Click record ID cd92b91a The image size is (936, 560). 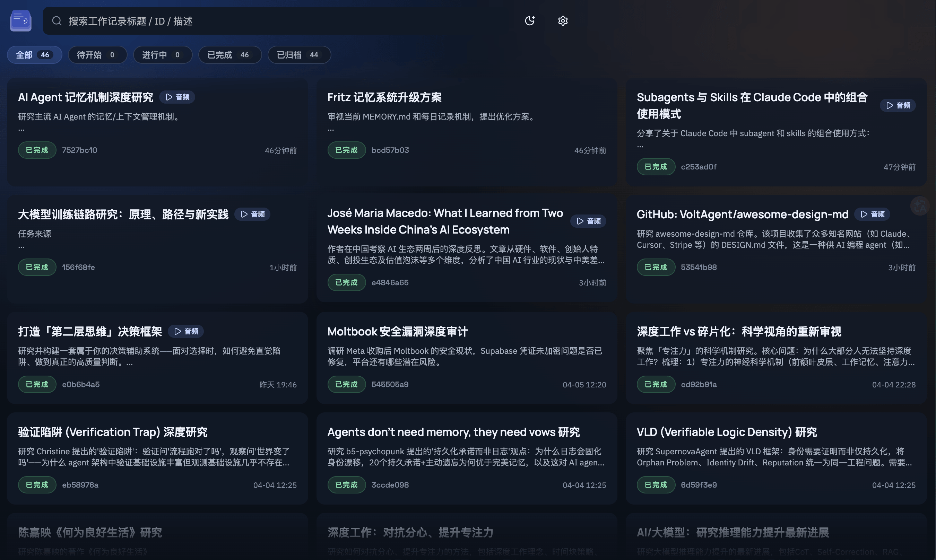(x=699, y=384)
